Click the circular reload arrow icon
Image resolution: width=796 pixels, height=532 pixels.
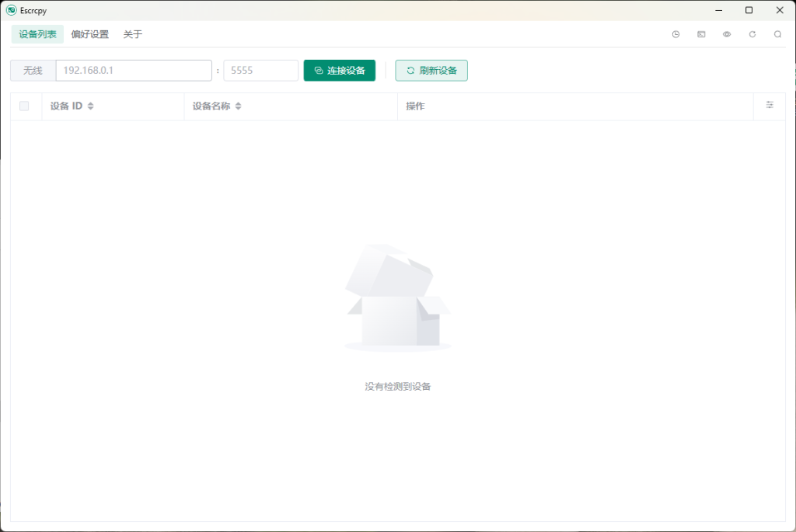[x=752, y=34]
